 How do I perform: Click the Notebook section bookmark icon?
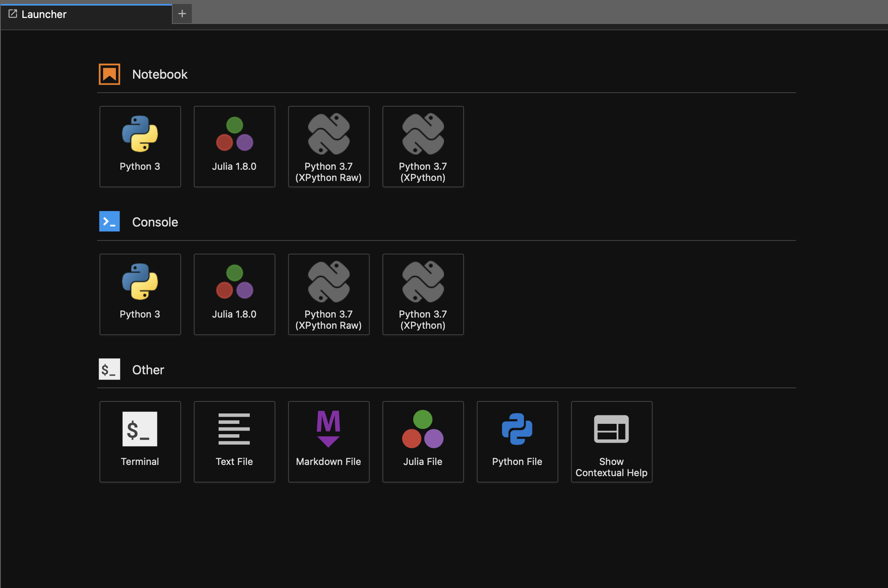(x=110, y=74)
